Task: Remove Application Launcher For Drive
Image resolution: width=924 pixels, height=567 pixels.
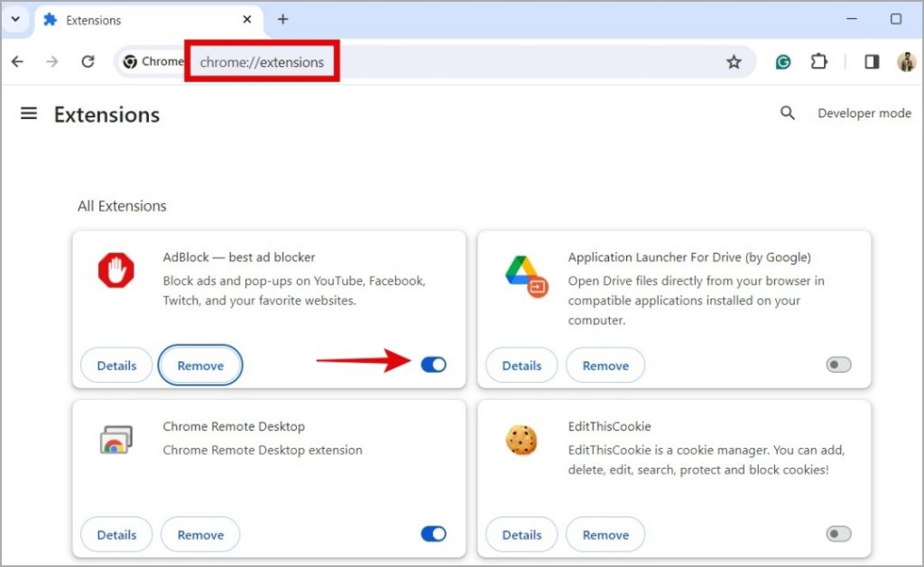Action: (605, 366)
